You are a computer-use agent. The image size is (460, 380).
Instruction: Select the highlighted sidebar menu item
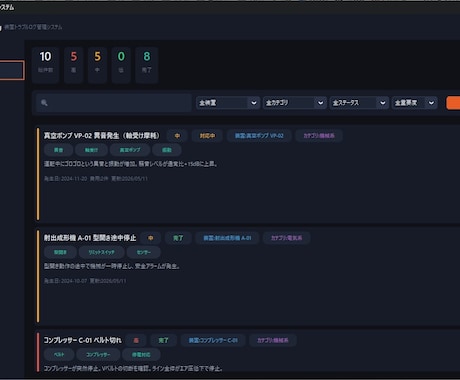tap(12, 70)
